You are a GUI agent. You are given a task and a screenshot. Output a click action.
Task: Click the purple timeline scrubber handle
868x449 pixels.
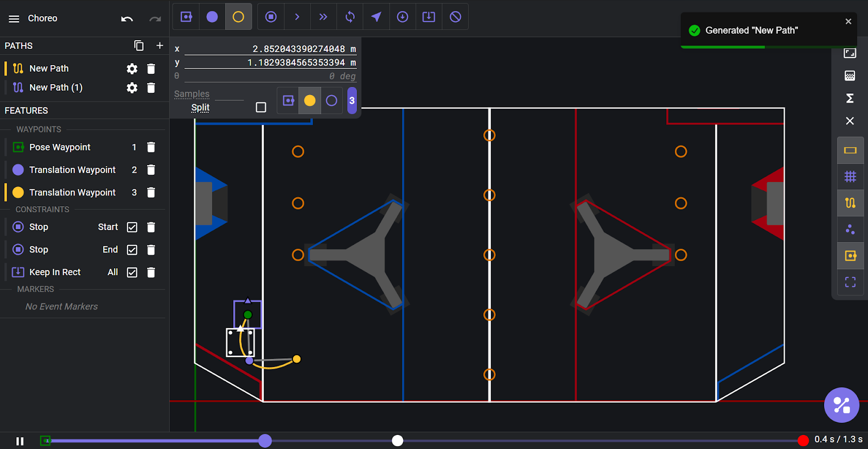click(265, 441)
